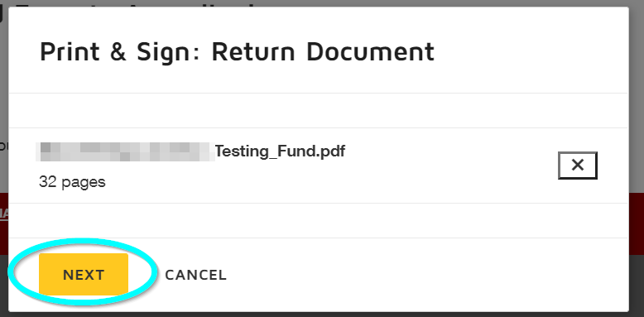Screen dimensions: 644x317
Task: Click the blurred portion of the file name
Action: click(x=125, y=151)
